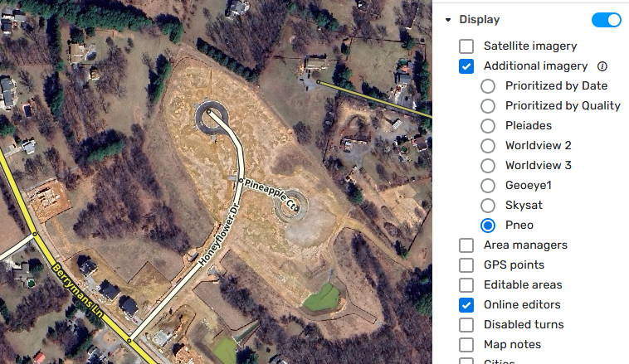This screenshot has height=364, width=629.
Task: Enable the Satellite imagery checkbox
Action: click(x=466, y=46)
